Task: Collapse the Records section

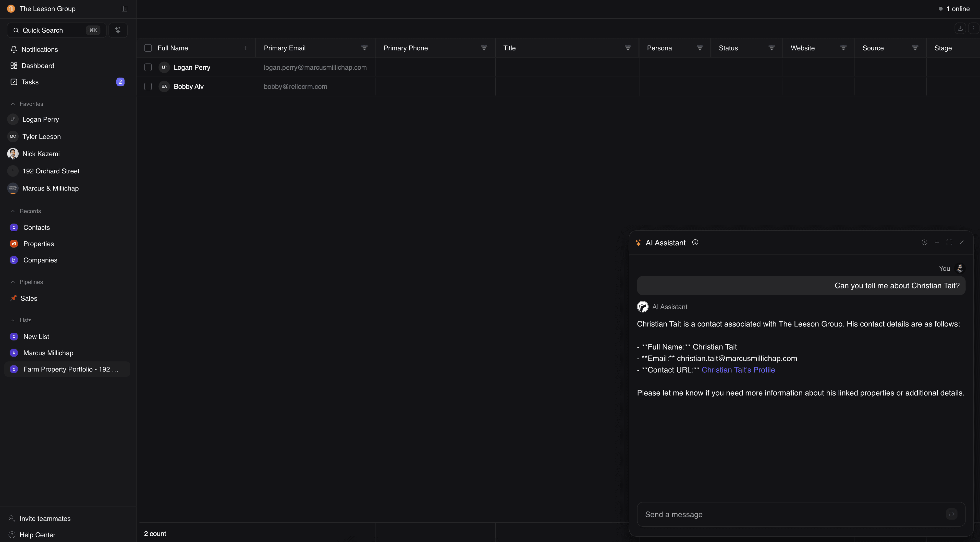Action: 13,211
